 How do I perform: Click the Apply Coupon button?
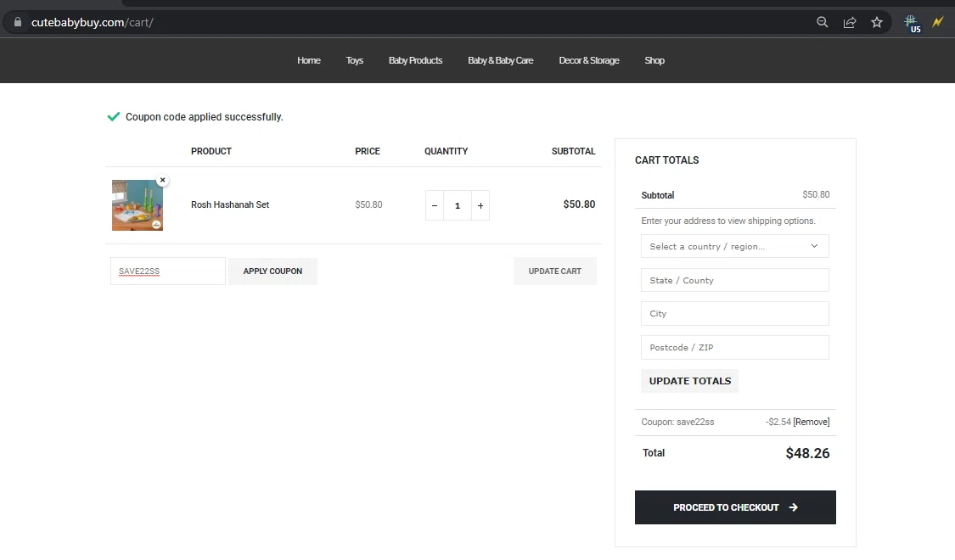(272, 271)
